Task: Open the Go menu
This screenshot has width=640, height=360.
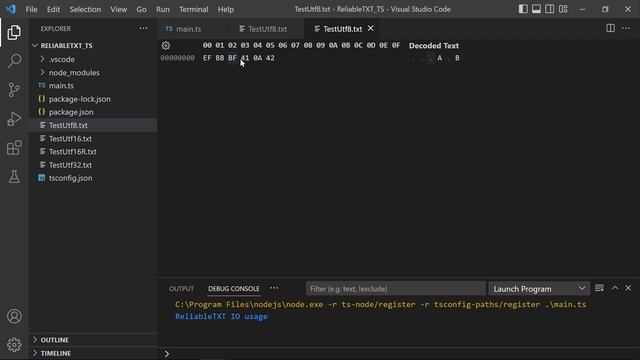Action: (x=141, y=9)
